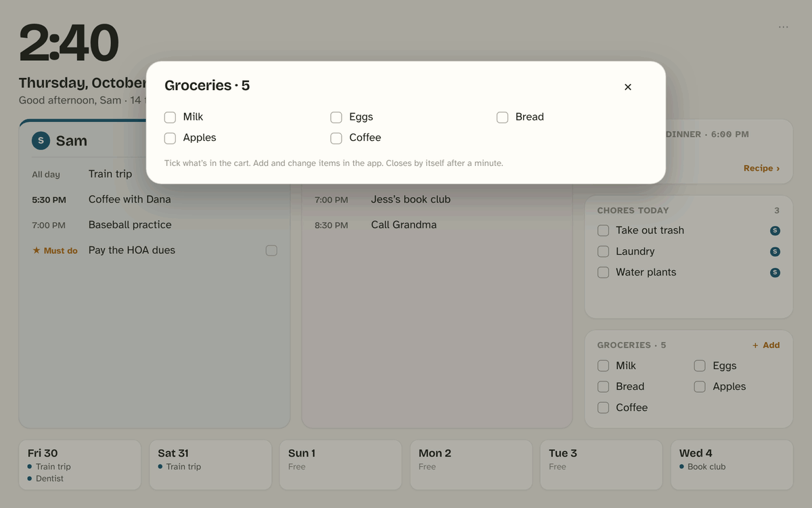Image resolution: width=812 pixels, height=508 pixels.
Task: Tick Eggs in the Groceries dialog
Action: [x=336, y=117]
